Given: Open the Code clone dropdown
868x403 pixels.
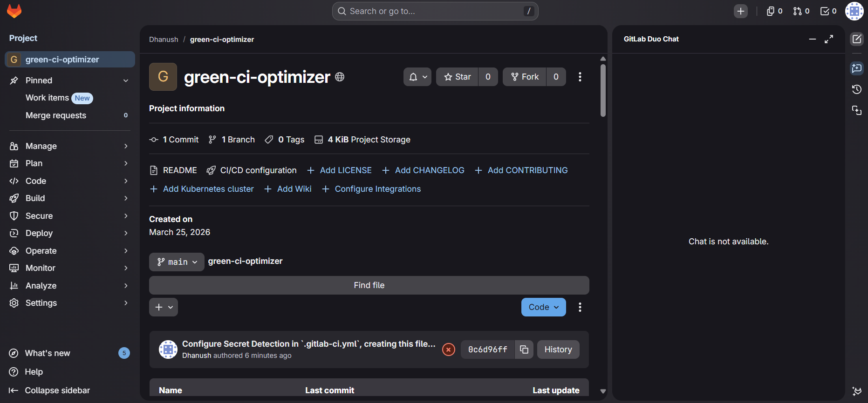Looking at the screenshot, I should coord(543,307).
